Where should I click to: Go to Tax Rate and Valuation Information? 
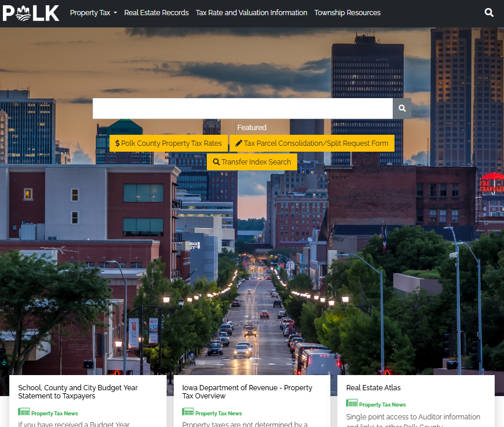pyautogui.click(x=251, y=13)
